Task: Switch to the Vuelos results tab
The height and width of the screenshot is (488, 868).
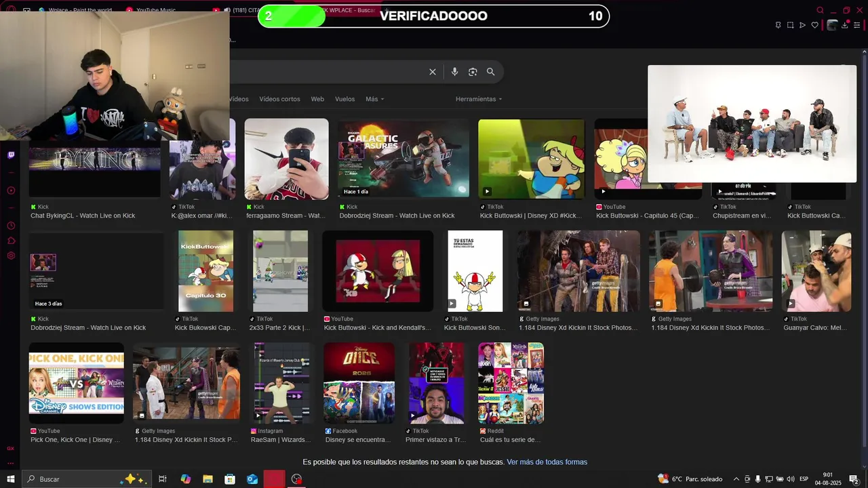Action: click(x=344, y=99)
